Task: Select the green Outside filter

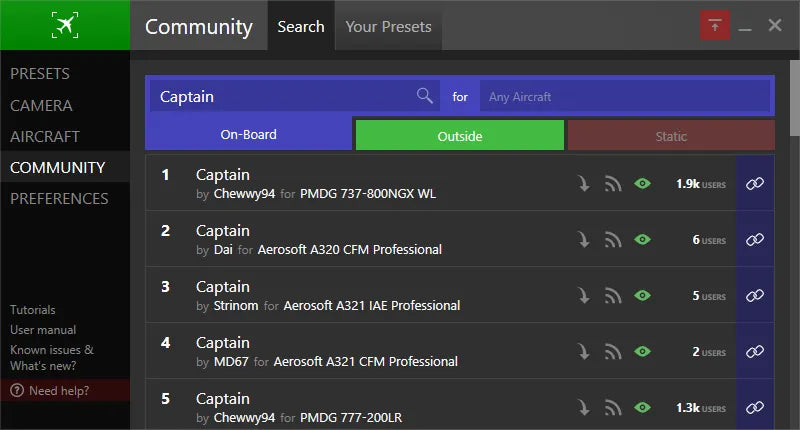Action: tap(460, 136)
